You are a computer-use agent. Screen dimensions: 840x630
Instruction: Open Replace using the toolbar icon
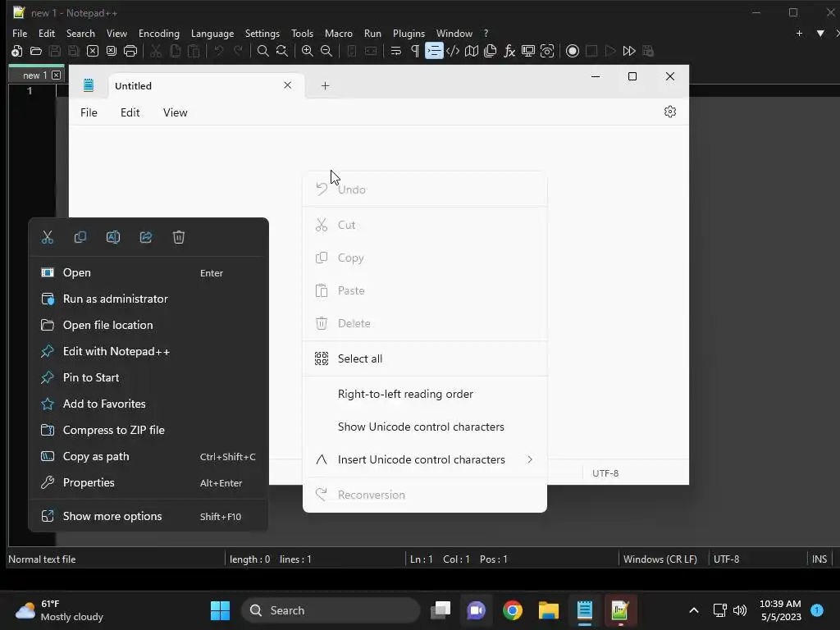(x=282, y=51)
